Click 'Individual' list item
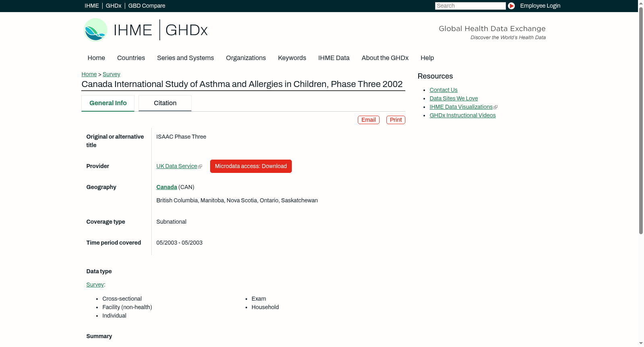Viewport: 644px width, 347px height. 114,316
